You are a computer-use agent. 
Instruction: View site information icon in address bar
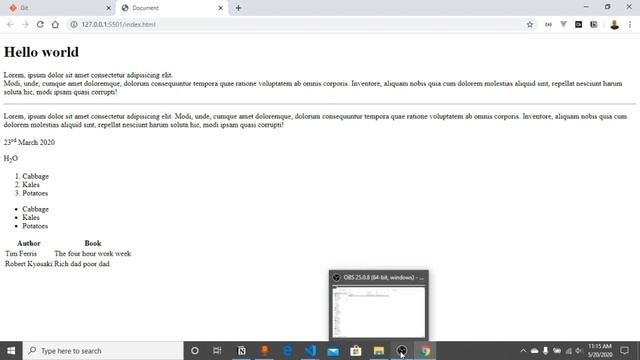(74, 24)
